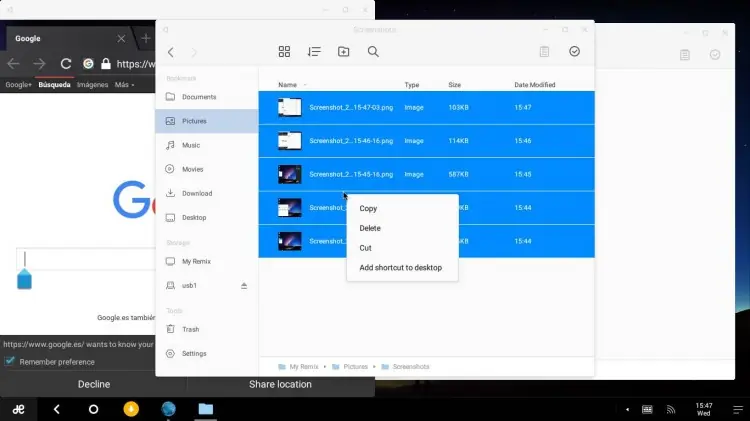The width and height of the screenshot is (750, 421).
Task: Expand the Más dropdown in browser
Action: 124,85
